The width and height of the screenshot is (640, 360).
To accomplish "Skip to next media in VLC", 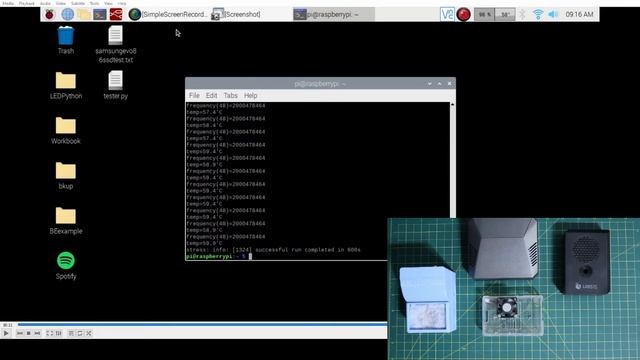I will 37,333.
